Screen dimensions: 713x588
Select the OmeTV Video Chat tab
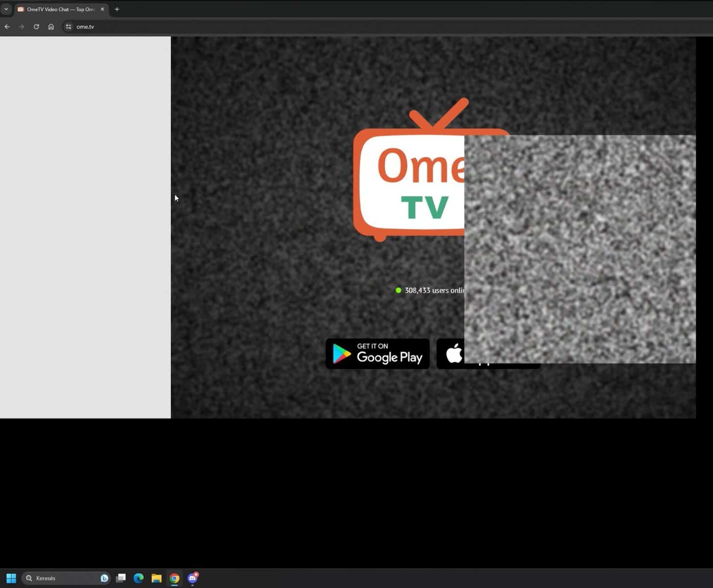coord(61,9)
